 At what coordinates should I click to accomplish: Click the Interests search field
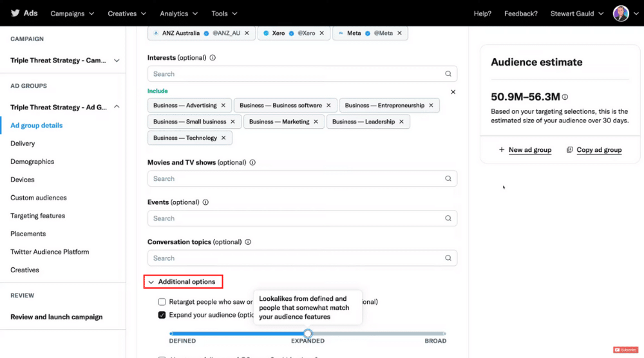pos(302,74)
